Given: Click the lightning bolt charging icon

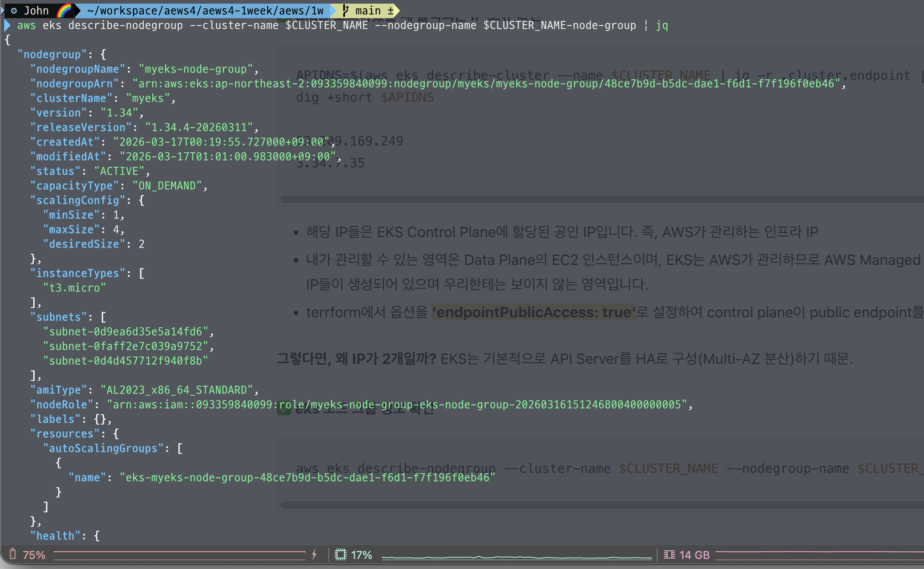Looking at the screenshot, I should click(x=314, y=554).
